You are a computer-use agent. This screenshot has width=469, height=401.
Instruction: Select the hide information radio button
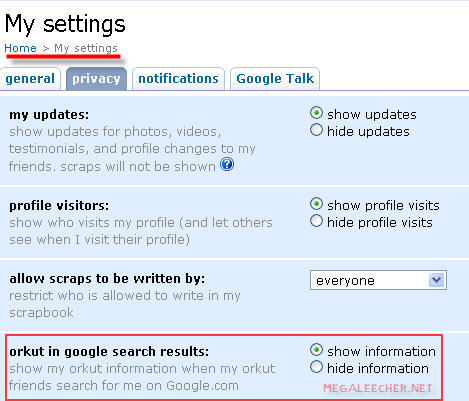316,367
